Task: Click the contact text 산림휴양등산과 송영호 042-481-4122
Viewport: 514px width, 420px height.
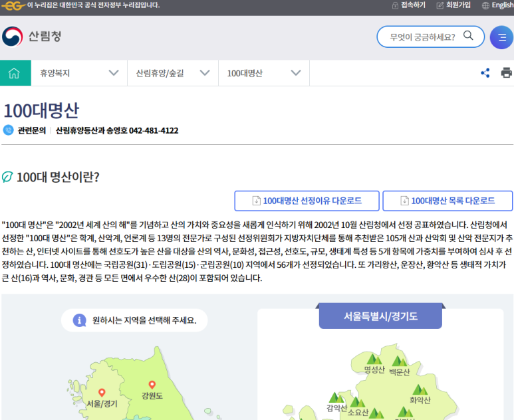Action: (117, 130)
